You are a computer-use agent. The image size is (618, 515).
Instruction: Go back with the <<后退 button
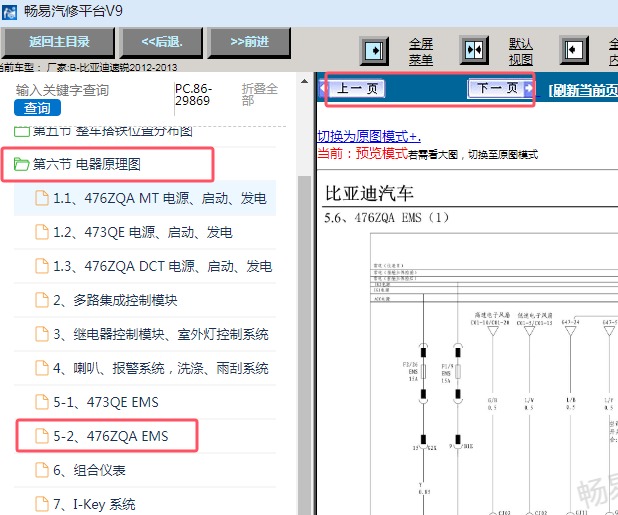point(162,42)
